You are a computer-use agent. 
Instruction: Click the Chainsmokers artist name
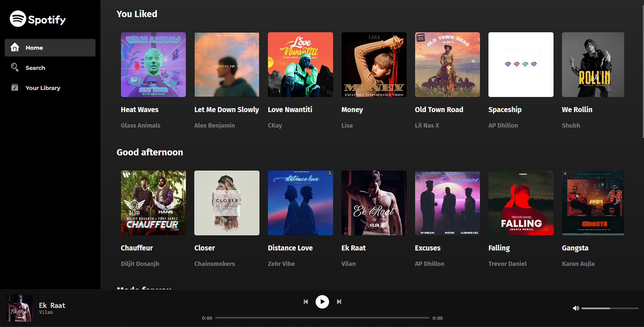[214, 264]
